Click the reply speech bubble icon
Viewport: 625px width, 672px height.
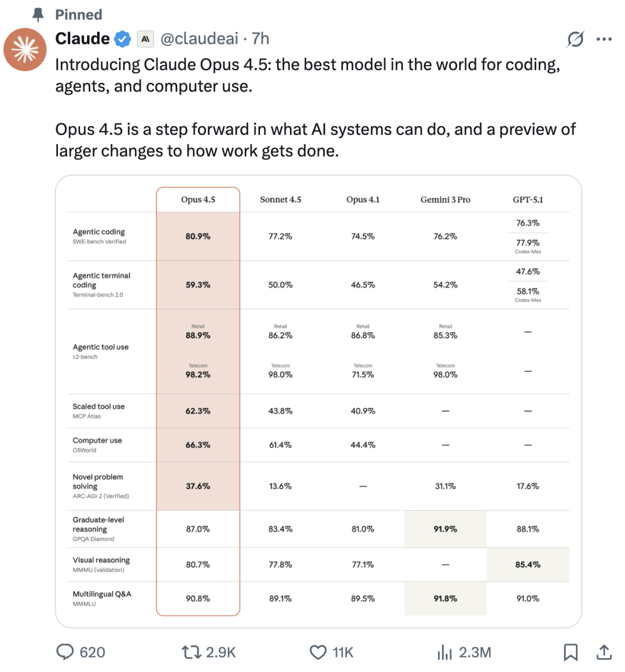pyautogui.click(x=64, y=652)
